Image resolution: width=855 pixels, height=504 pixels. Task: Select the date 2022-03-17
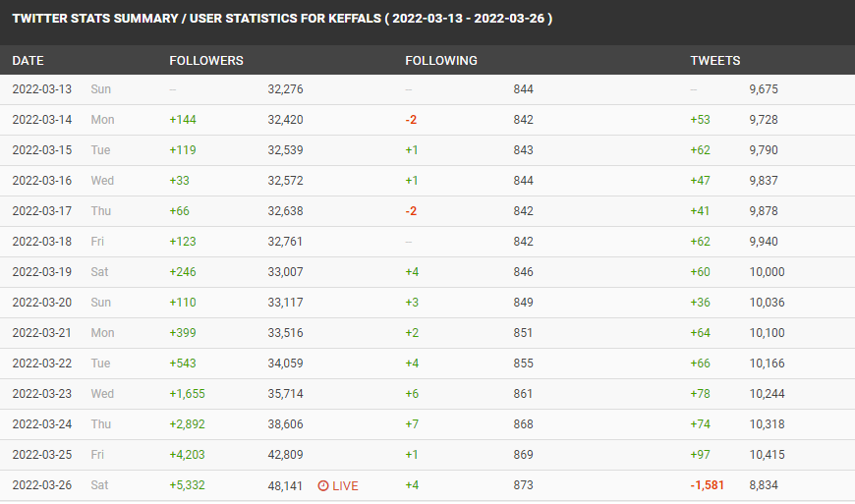click(x=42, y=211)
